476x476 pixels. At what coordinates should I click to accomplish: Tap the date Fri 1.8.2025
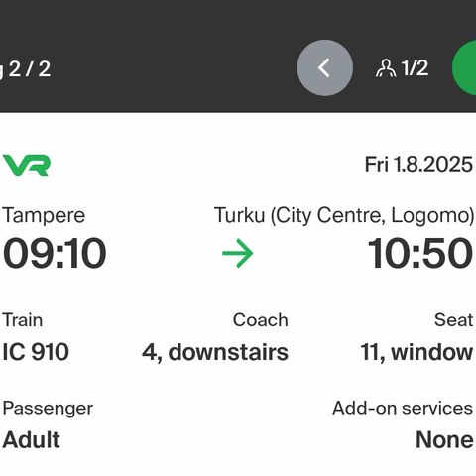click(x=418, y=164)
